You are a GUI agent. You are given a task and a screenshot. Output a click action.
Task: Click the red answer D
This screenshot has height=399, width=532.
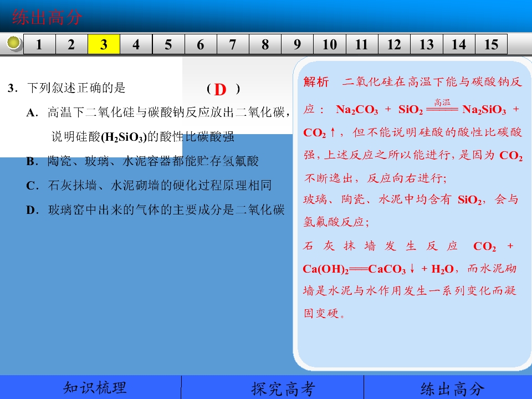click(220, 90)
